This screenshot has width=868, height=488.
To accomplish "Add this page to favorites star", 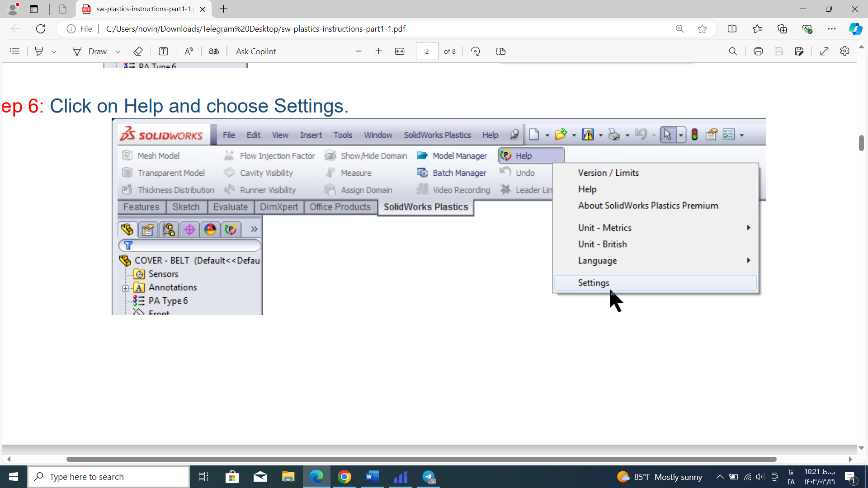I will coord(702,29).
